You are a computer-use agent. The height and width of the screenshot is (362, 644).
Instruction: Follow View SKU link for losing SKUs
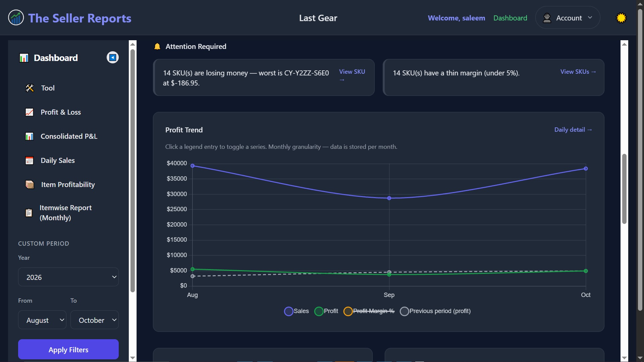(352, 75)
